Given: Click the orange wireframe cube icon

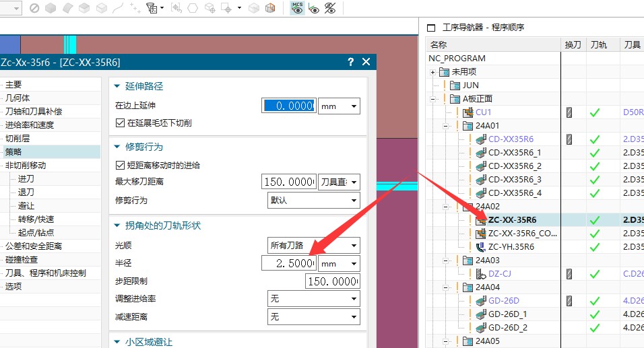Looking at the screenshot, I should point(270,8).
